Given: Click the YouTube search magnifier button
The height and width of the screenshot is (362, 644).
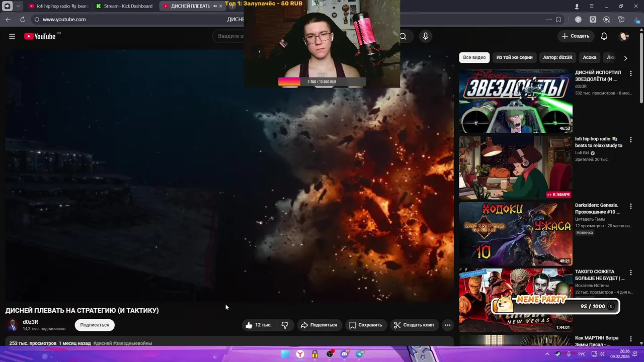Looking at the screenshot, I should pos(403,36).
